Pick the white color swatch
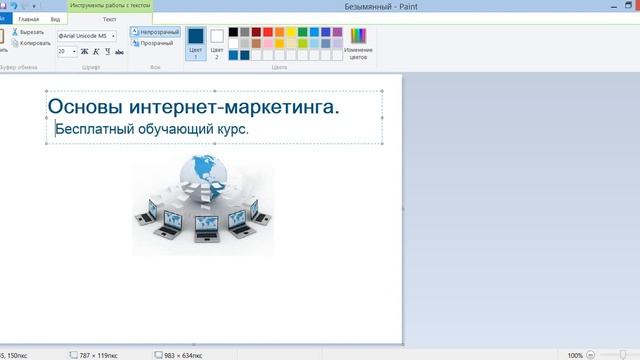The image size is (640, 360). pos(233,43)
